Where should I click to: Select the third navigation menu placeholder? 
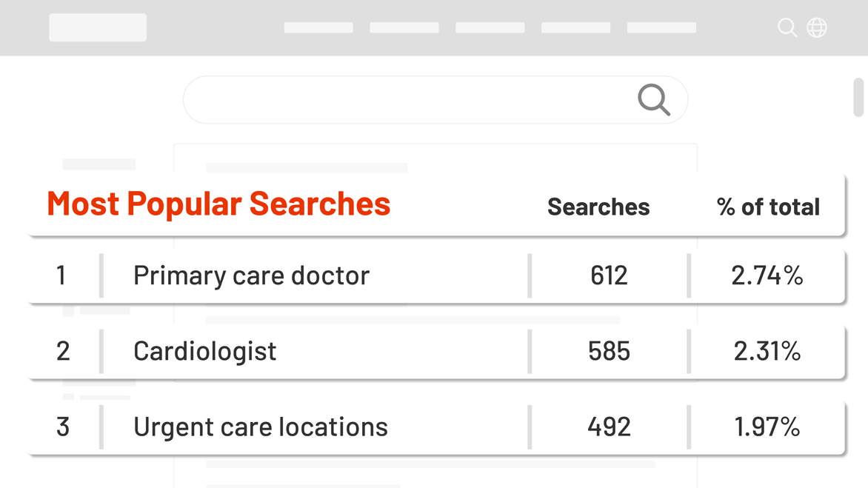pos(490,27)
